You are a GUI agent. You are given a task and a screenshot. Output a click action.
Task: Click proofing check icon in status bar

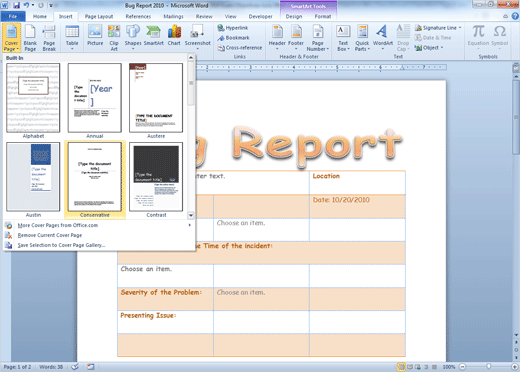(75, 367)
